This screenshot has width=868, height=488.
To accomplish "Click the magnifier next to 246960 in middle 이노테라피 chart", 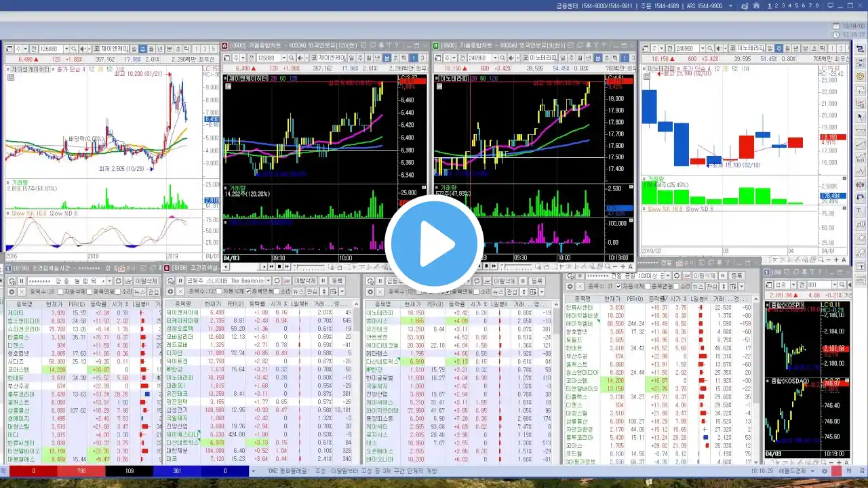I will click(x=502, y=58).
